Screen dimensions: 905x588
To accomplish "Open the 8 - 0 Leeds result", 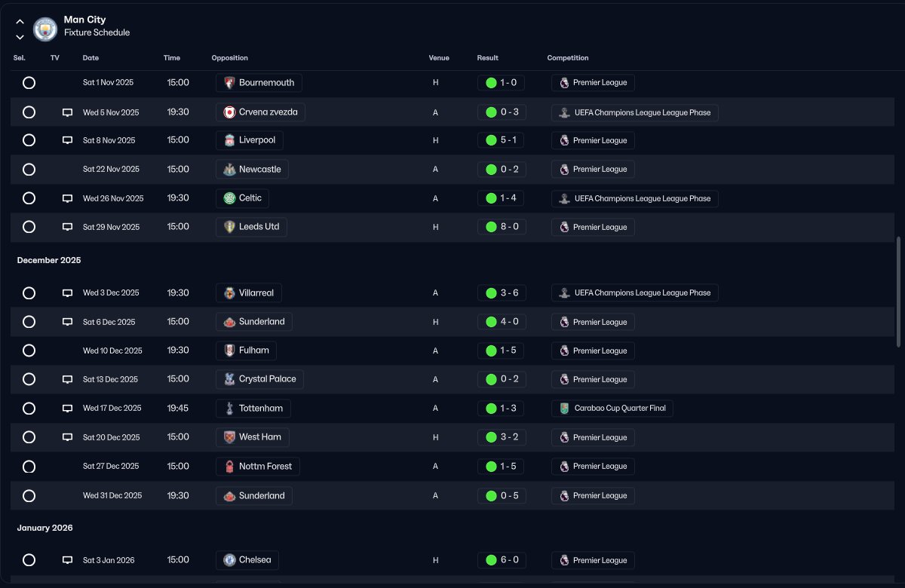I will tap(508, 227).
